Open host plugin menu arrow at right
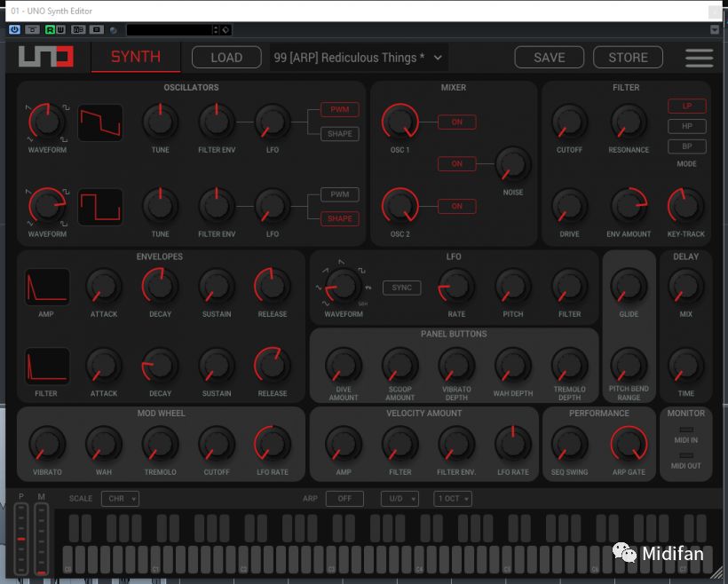The width and height of the screenshot is (728, 584). tap(715, 30)
